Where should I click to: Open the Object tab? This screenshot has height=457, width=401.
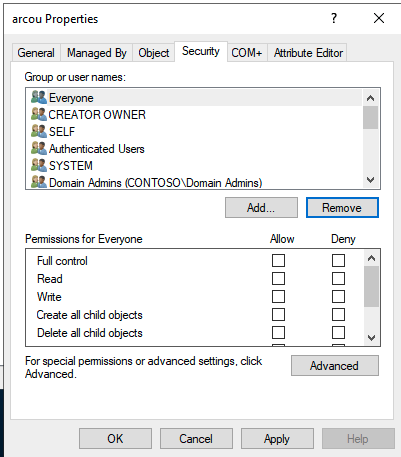coord(154,53)
